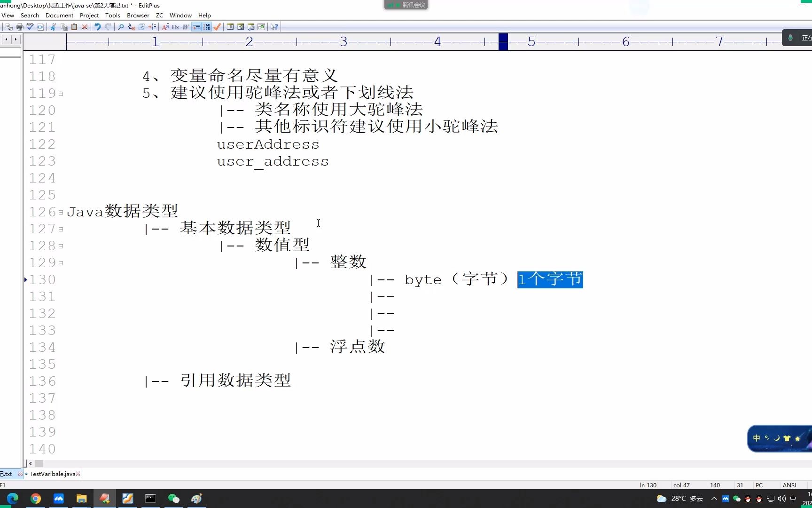
Task: Toggle the Auto Indent toolbar icon
Action: (196, 27)
